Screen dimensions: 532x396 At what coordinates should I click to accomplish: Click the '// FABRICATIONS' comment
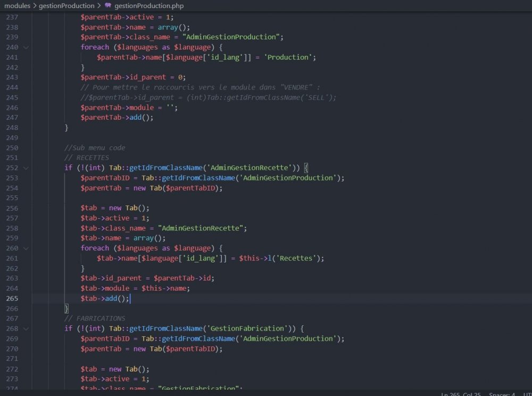95,319
